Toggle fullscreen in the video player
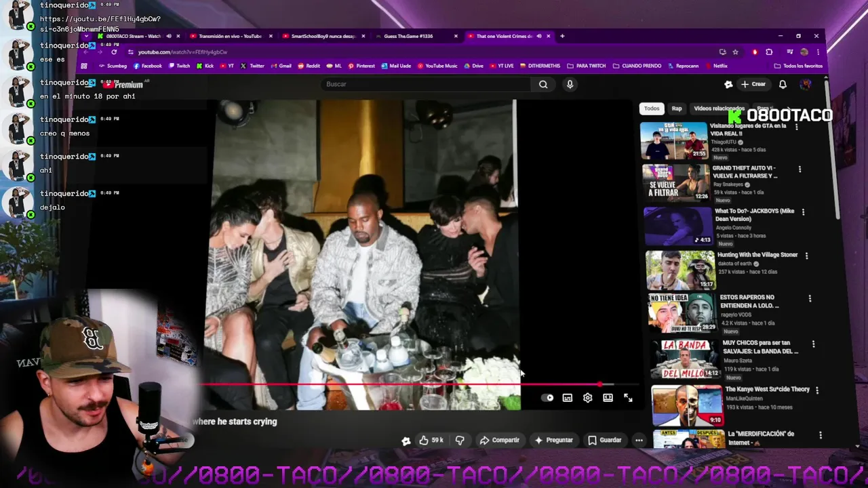868x488 pixels. [628, 398]
